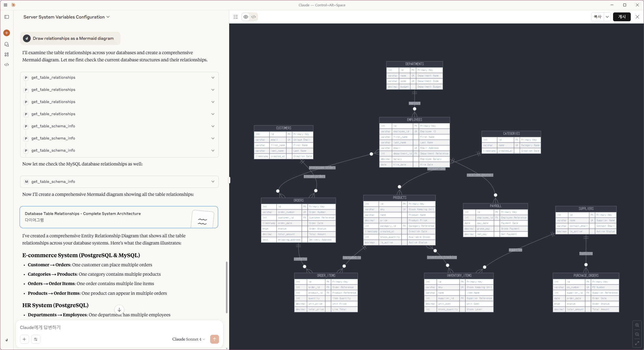Open the artifacts code icon in sidebar
The height and width of the screenshot is (350, 644).
pyautogui.click(x=7, y=65)
